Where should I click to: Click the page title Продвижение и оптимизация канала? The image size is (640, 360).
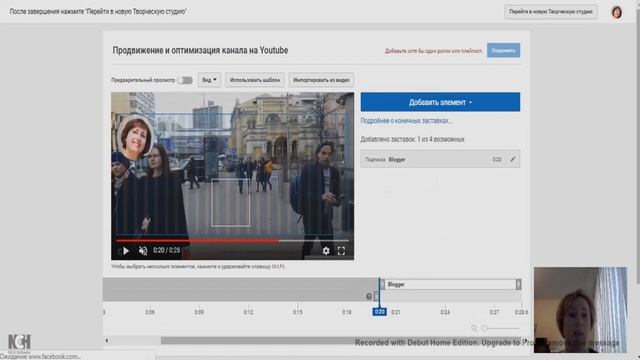[x=200, y=50]
